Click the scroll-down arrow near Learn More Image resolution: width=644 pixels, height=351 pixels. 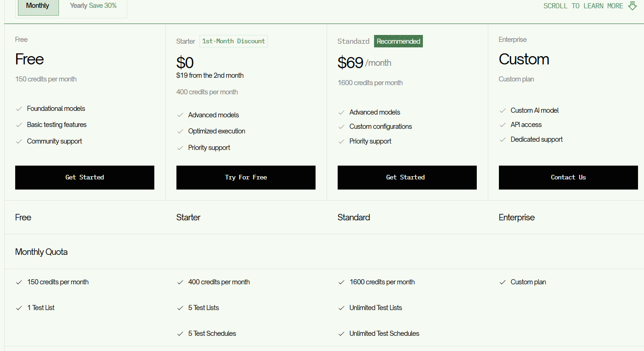point(632,6)
